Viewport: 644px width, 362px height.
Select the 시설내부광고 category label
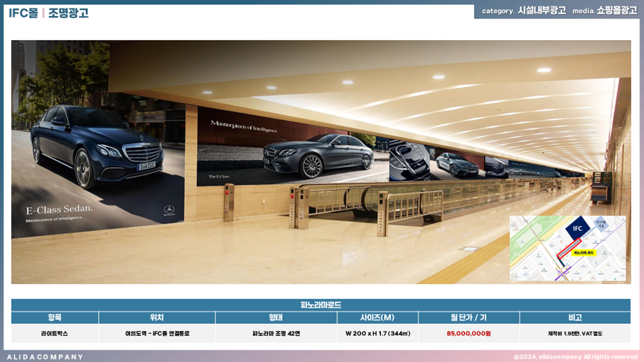tap(541, 11)
